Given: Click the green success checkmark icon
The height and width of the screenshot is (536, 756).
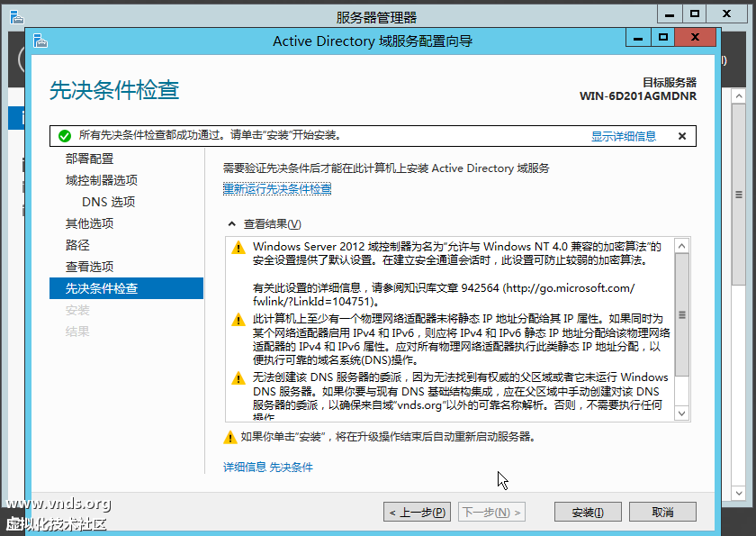Looking at the screenshot, I should 65,136.
